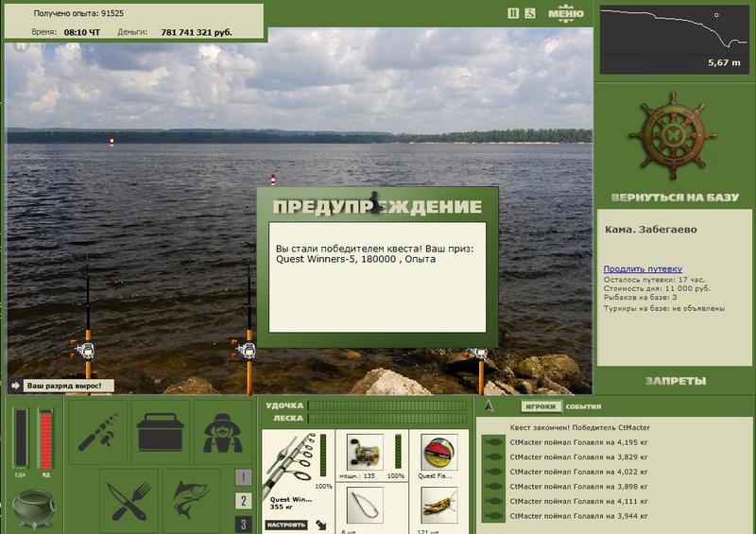
Task: Open the ЗАПРЕТЫ restrictions section
Action: pos(676,381)
